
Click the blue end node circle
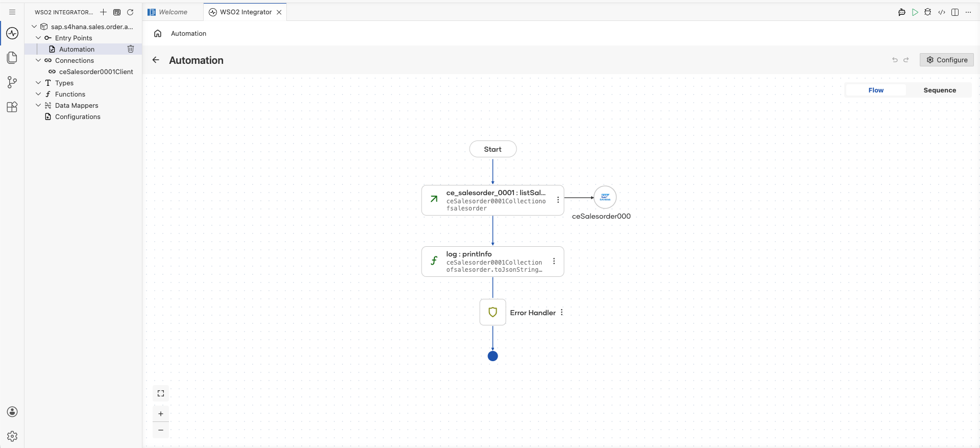coord(493,356)
